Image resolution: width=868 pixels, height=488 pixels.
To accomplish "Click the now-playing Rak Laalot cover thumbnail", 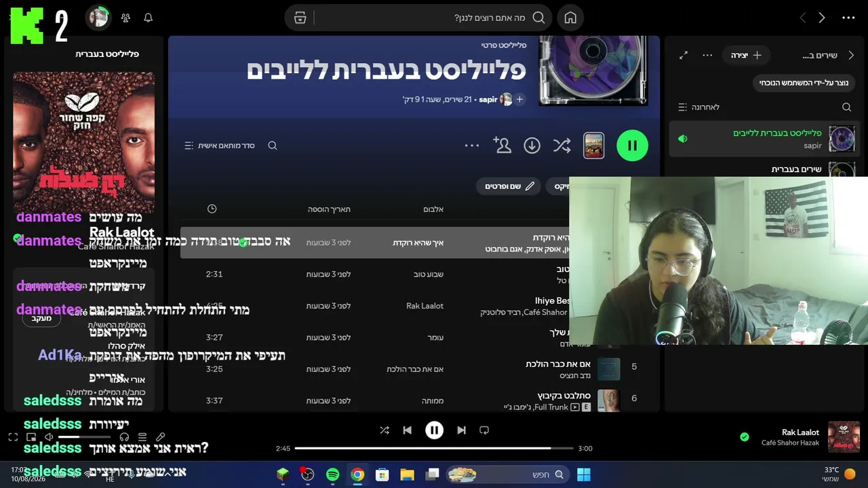I will tap(844, 437).
